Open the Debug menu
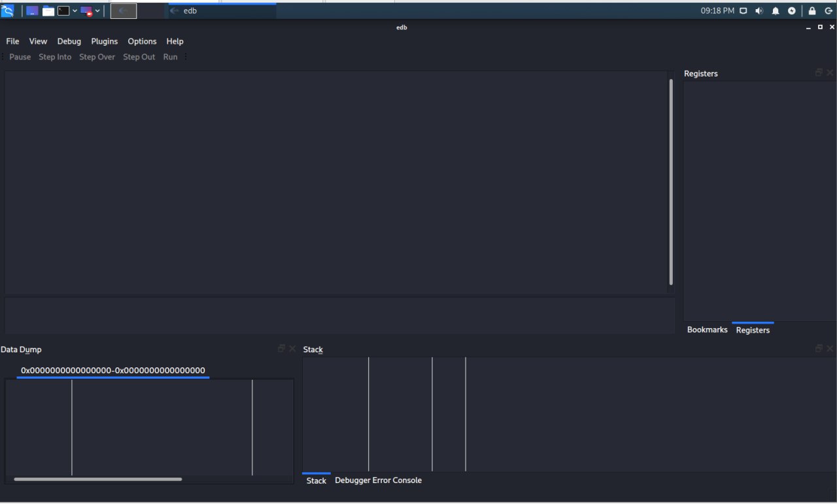 coord(69,41)
